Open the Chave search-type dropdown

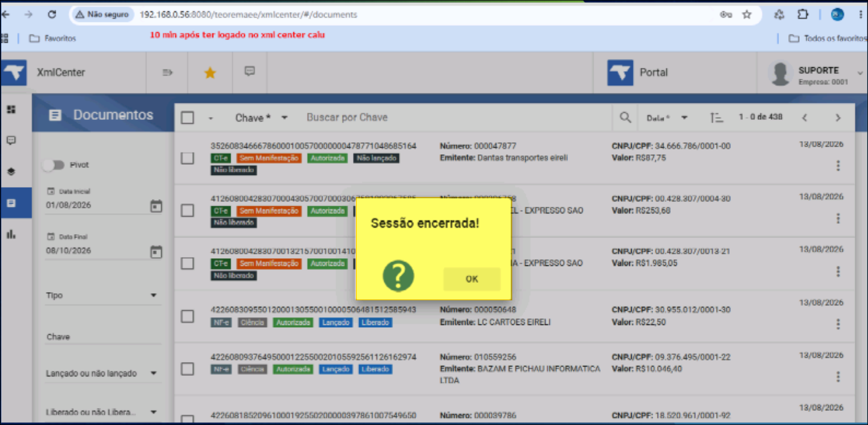(x=261, y=118)
